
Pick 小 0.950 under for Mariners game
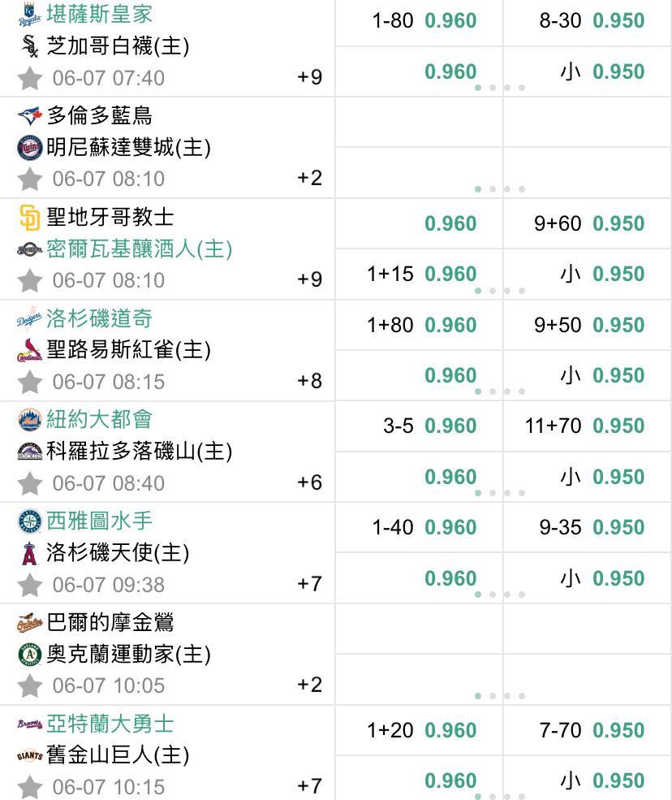click(x=602, y=578)
